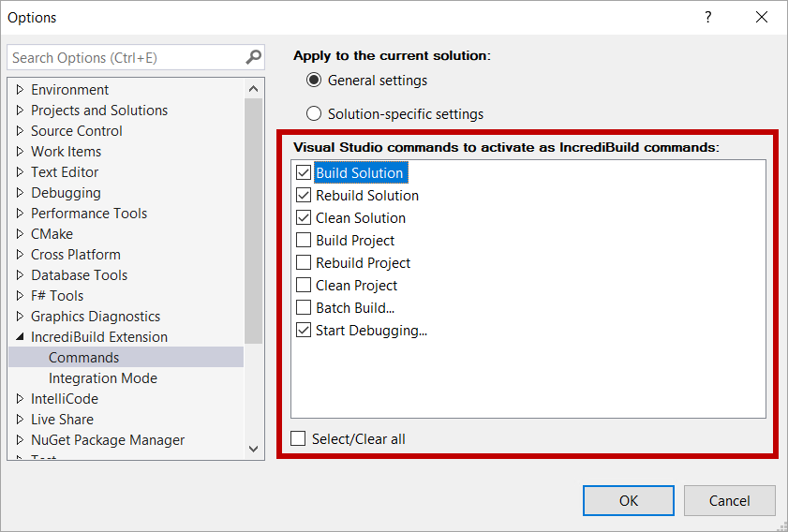The width and height of the screenshot is (788, 532).
Task: Uncheck the Build Solution checkbox
Action: click(x=303, y=173)
